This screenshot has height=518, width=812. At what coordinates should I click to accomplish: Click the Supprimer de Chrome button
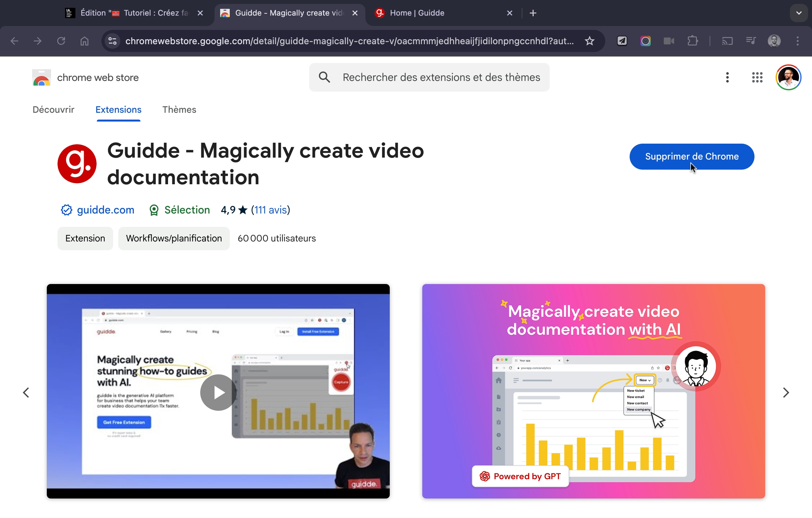pyautogui.click(x=692, y=156)
